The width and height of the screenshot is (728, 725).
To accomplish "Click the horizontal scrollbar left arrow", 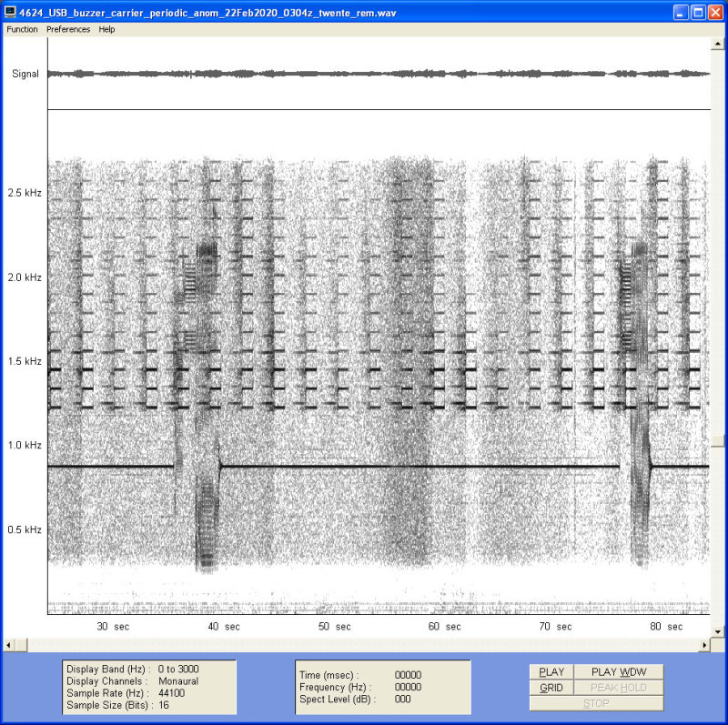I will coord(8,645).
